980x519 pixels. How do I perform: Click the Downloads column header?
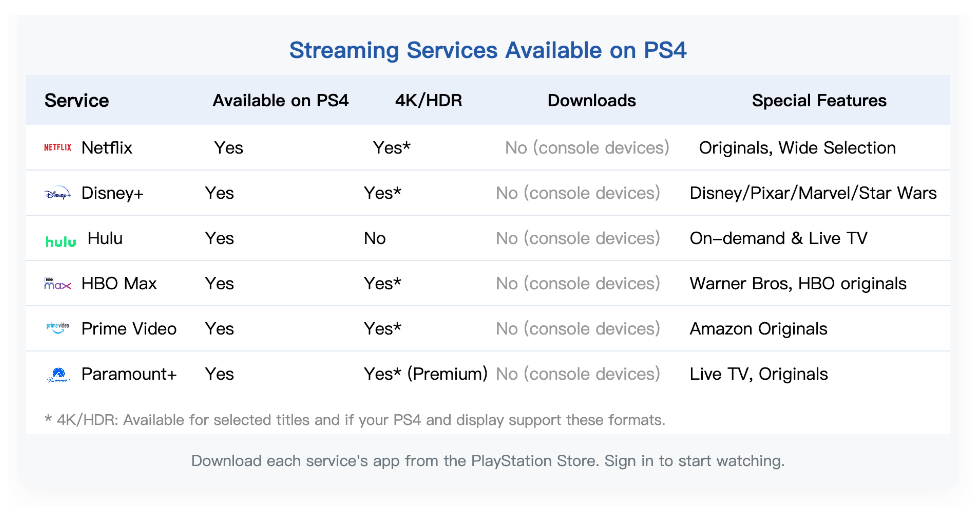click(x=592, y=100)
